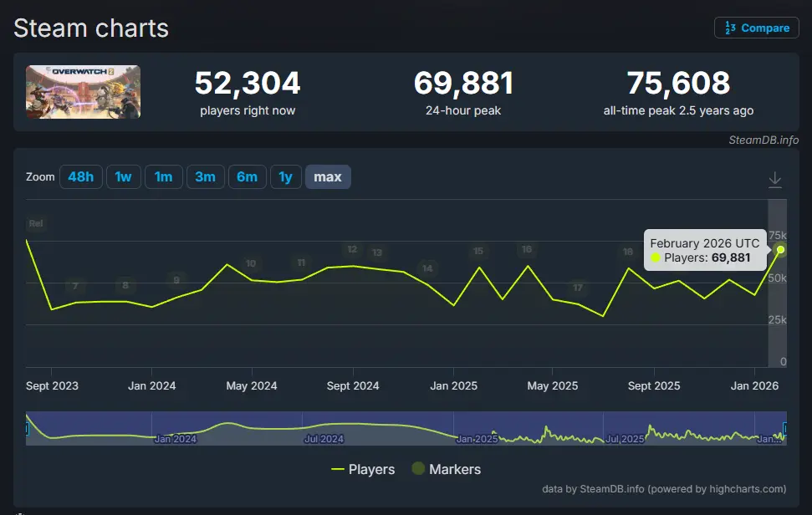Select the 1w zoom option
812x515 pixels.
(123, 176)
